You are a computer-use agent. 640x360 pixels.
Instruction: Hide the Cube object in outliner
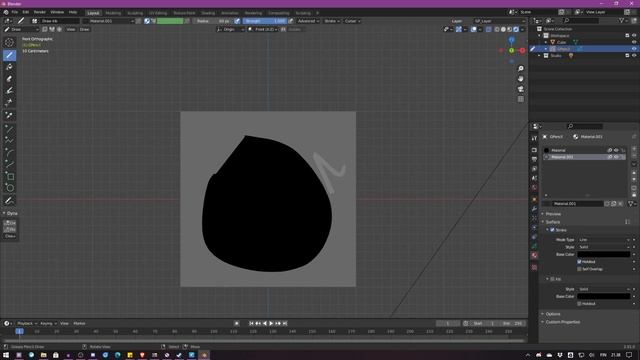click(634, 42)
